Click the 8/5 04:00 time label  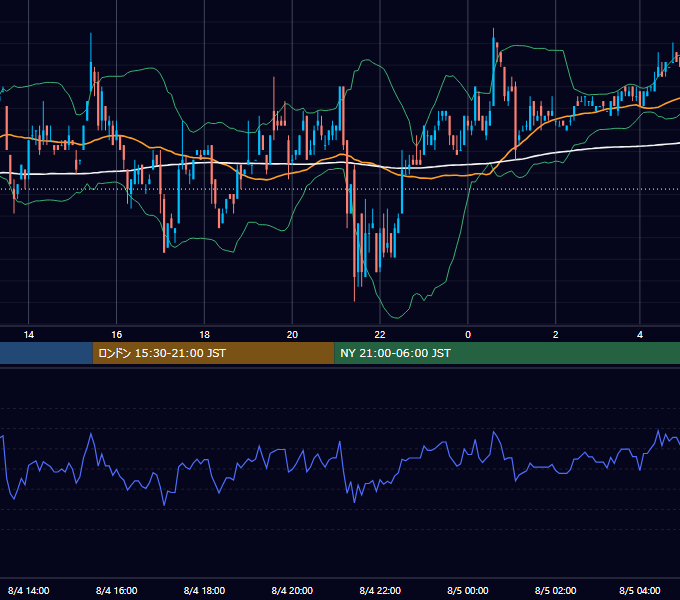click(640, 590)
